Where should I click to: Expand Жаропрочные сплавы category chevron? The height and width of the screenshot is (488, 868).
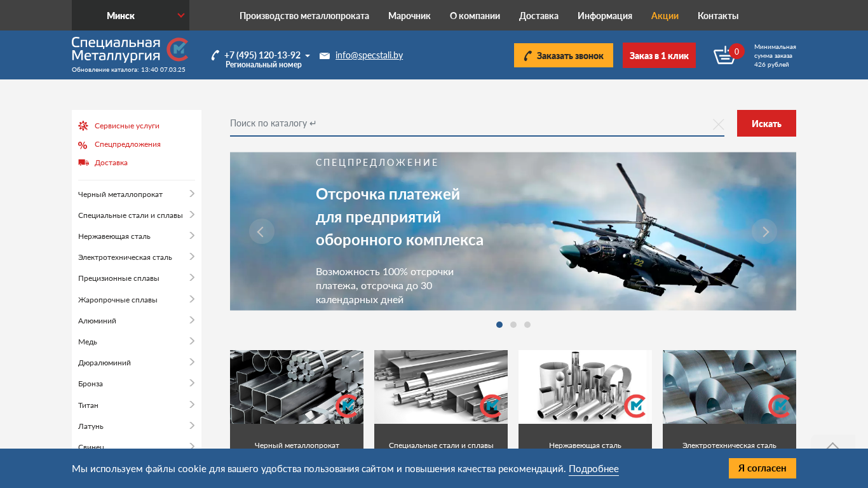(x=192, y=299)
